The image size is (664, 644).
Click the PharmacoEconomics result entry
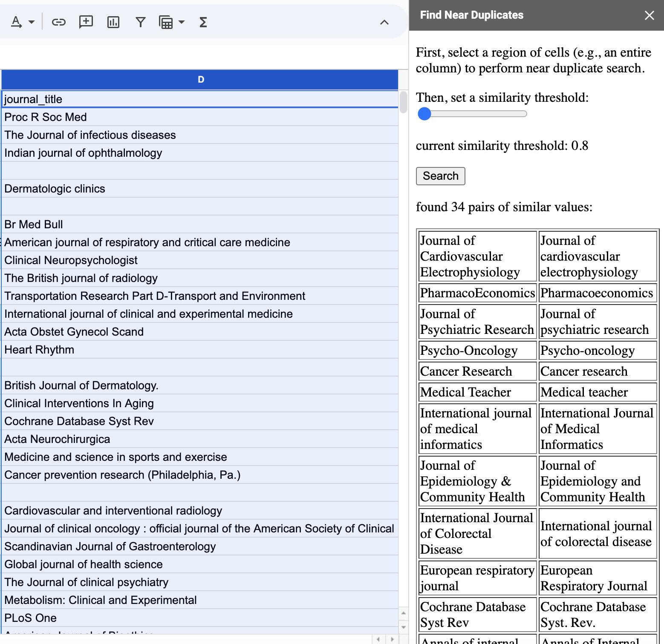[477, 293]
